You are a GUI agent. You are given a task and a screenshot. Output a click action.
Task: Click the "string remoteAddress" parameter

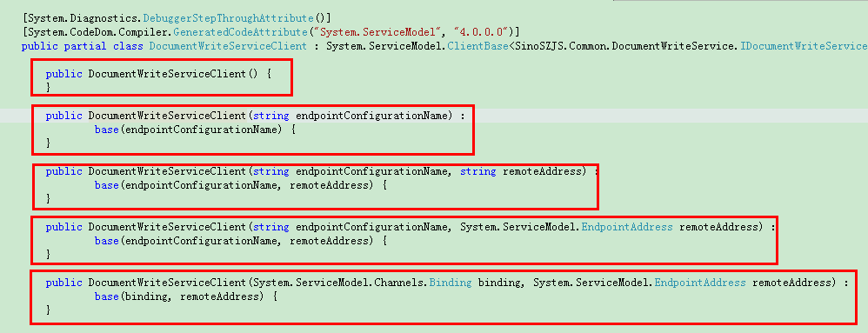point(523,171)
